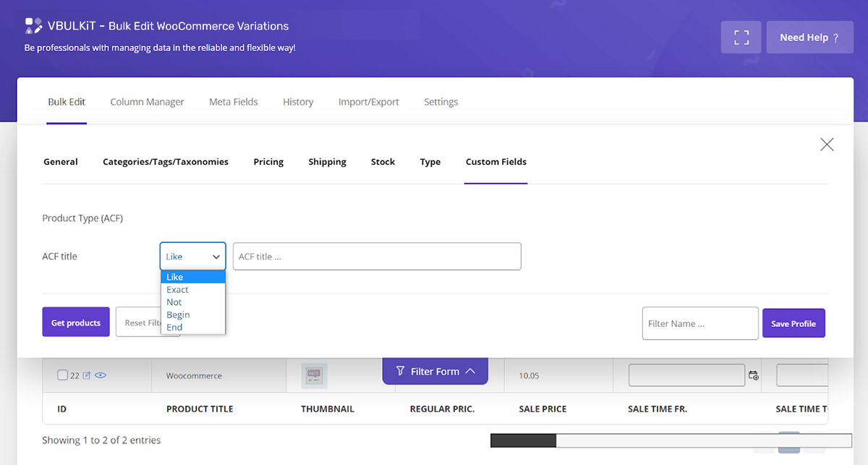
Task: Click the eye view icon for product 22
Action: 101,375
